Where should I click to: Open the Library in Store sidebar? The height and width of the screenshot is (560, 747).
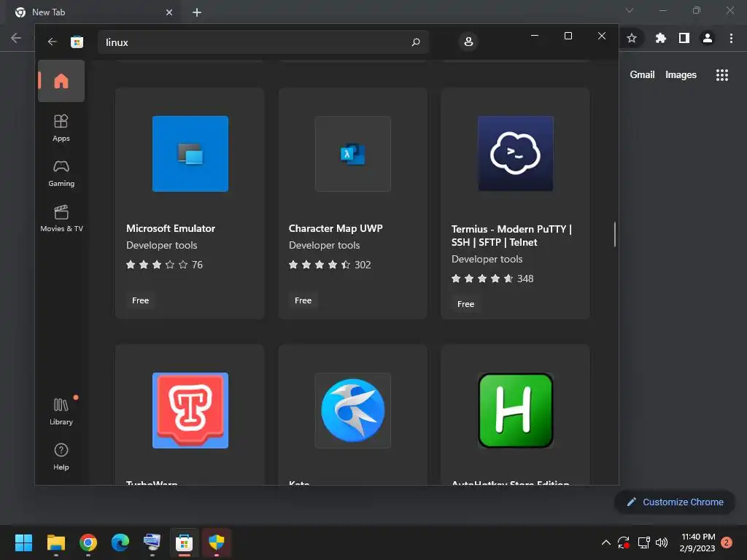click(61, 411)
